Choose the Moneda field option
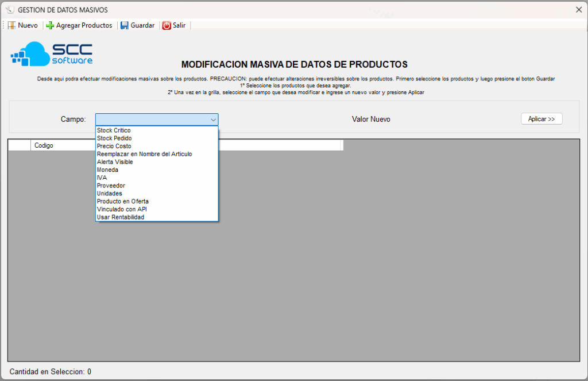This screenshot has height=381, width=588. coord(107,170)
